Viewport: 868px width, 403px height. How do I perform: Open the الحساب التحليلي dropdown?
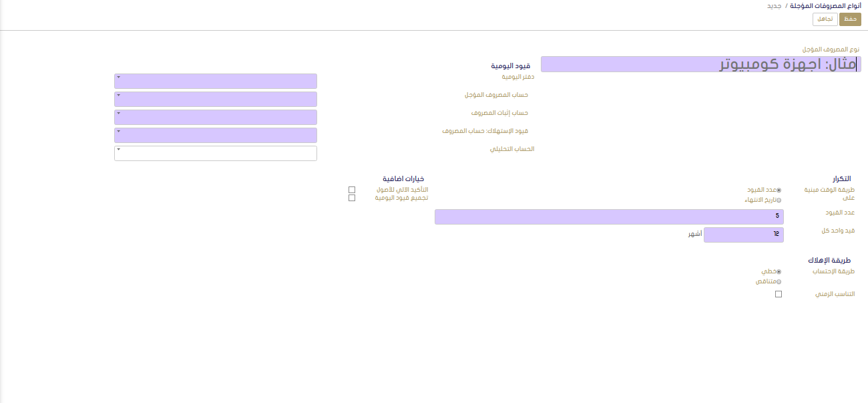[x=216, y=154]
